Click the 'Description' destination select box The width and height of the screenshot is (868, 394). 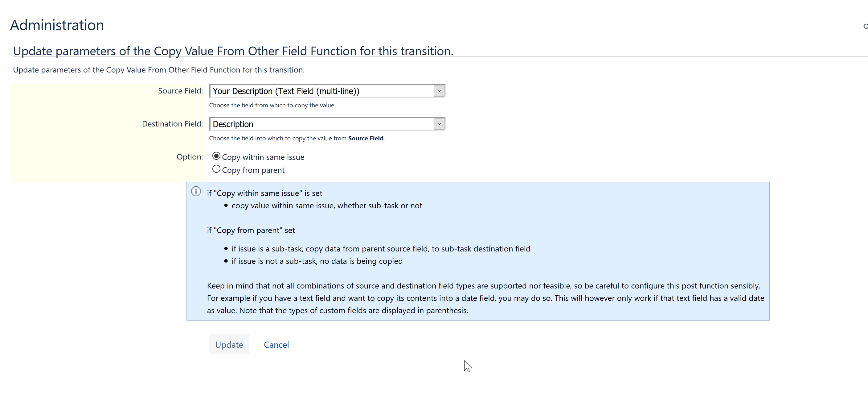322,124
